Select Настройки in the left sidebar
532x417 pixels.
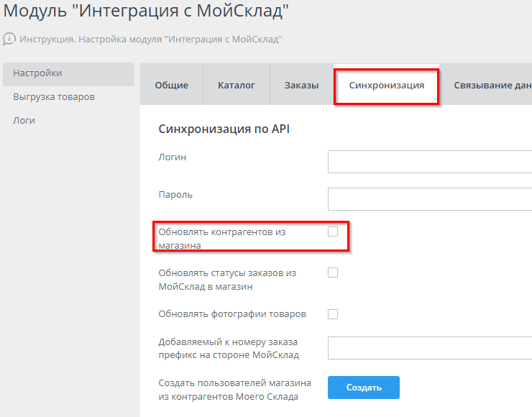37,73
